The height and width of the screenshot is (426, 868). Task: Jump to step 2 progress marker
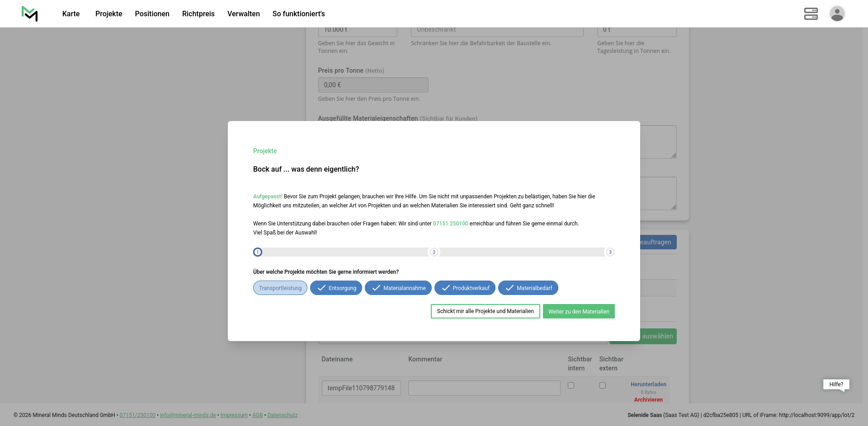point(434,252)
